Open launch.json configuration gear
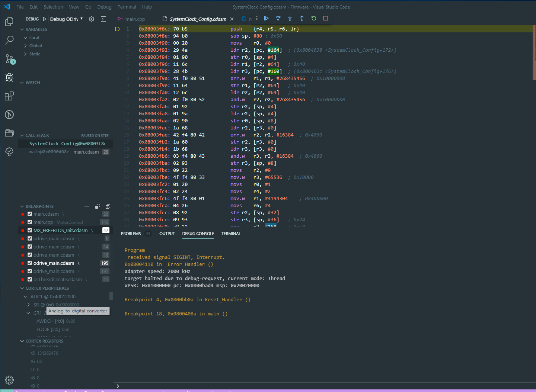The image size is (536, 392). pyautogui.click(x=92, y=19)
